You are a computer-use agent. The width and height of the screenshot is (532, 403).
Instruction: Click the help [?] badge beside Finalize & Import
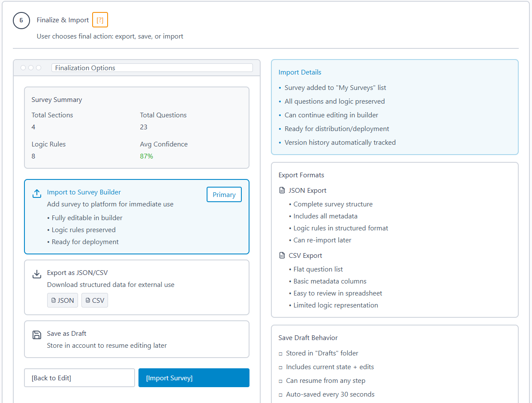(100, 20)
